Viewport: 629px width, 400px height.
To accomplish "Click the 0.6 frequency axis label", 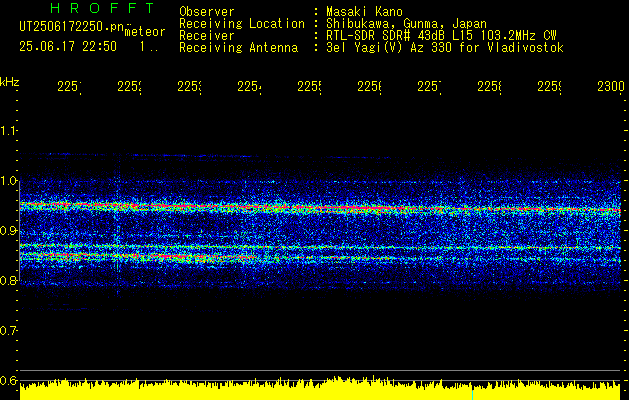I will coord(8,380).
